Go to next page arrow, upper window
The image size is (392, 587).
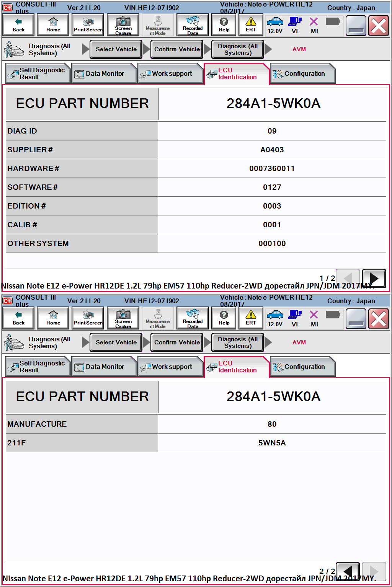374,279
